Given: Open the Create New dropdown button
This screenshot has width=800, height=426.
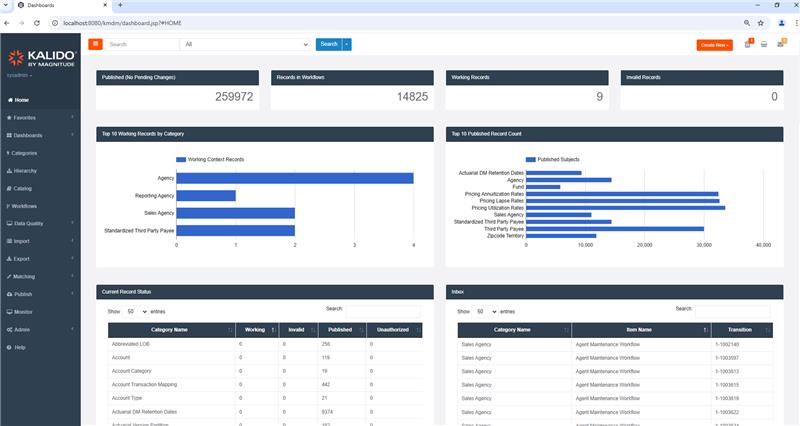Looking at the screenshot, I should (x=714, y=45).
